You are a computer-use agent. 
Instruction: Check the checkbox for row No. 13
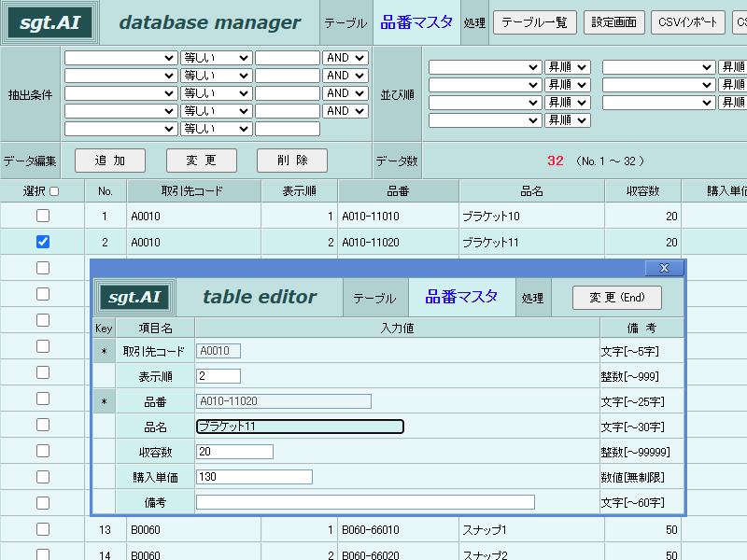click(43, 529)
